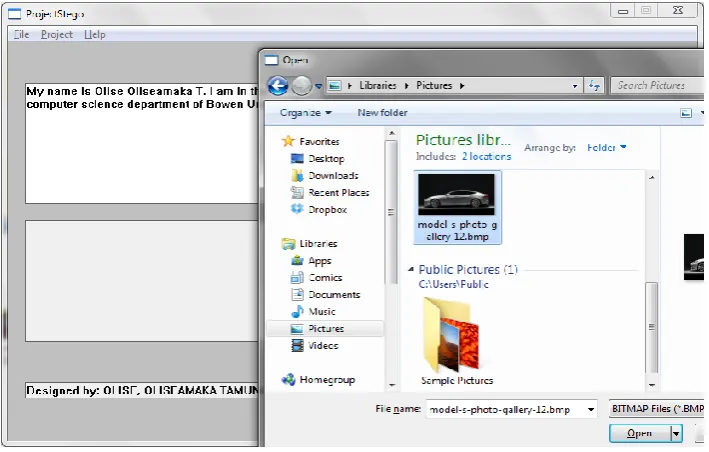
Task: Click the Forward arrow in Open dialog
Action: [x=302, y=85]
